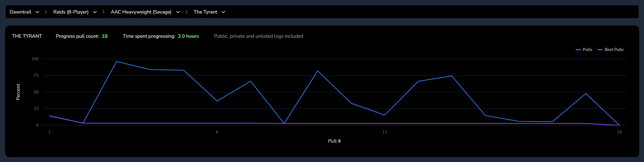Click the x-axis tick label 18
Screen dimensions: 644x162
point(619,132)
